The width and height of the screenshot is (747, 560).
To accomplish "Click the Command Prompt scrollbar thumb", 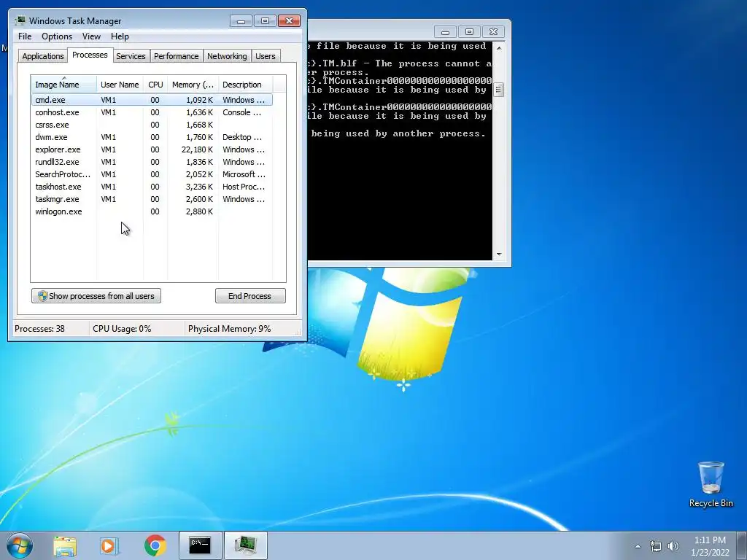I will 499,90.
